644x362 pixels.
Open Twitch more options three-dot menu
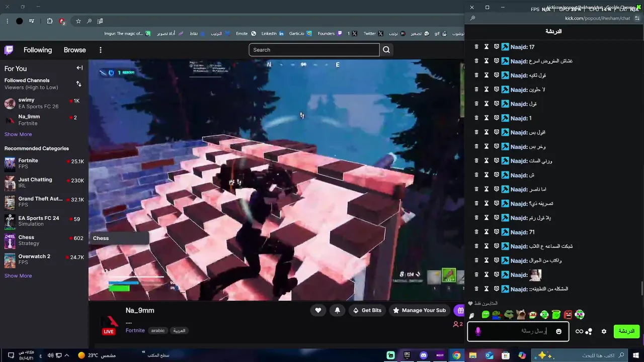(101, 50)
